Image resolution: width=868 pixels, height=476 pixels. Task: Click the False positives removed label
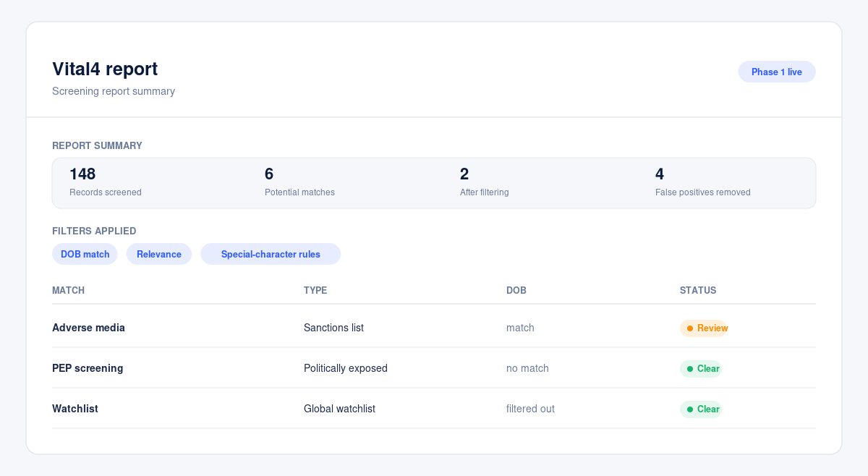click(703, 192)
